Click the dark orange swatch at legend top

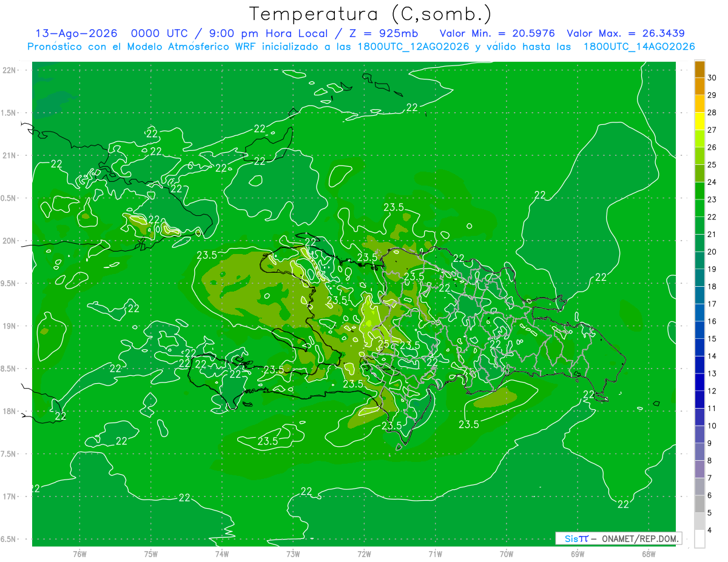point(699,70)
